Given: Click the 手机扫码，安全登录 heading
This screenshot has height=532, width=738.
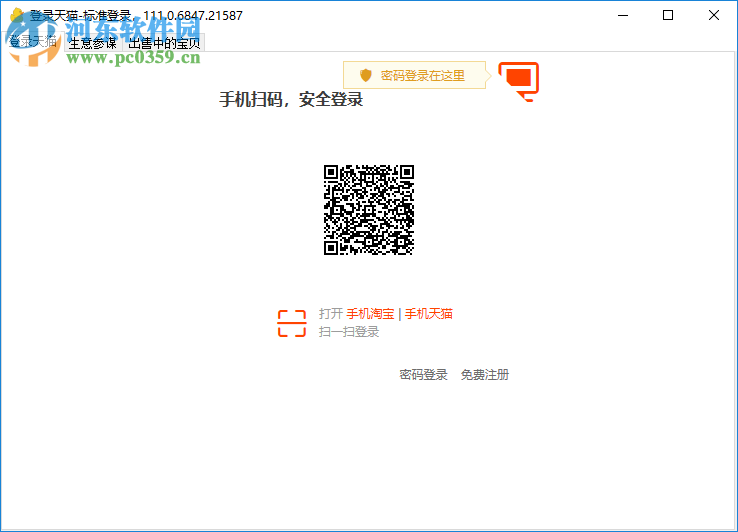Looking at the screenshot, I should pyautogui.click(x=291, y=99).
